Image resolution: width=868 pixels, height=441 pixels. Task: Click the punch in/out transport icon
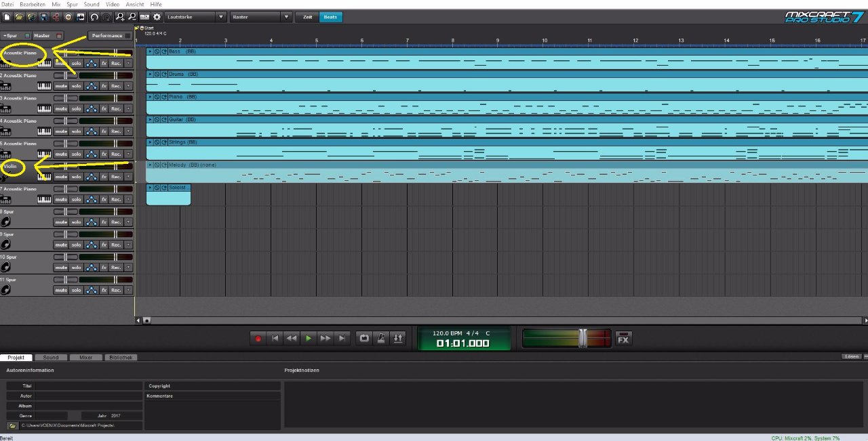coord(398,338)
